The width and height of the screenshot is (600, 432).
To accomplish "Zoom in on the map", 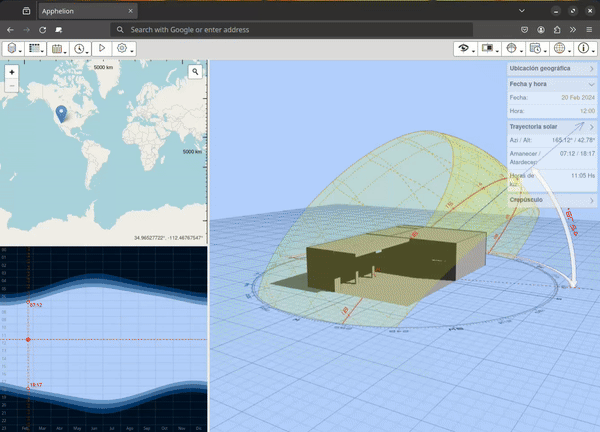I will pos(12,72).
